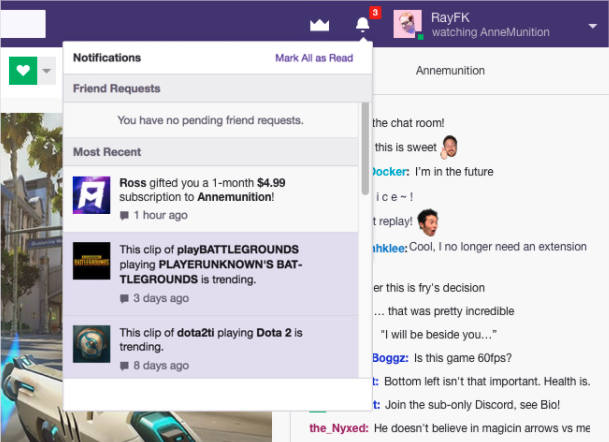Click the '8 days ago' timestamp
This screenshot has width=609, height=442.
tap(161, 365)
